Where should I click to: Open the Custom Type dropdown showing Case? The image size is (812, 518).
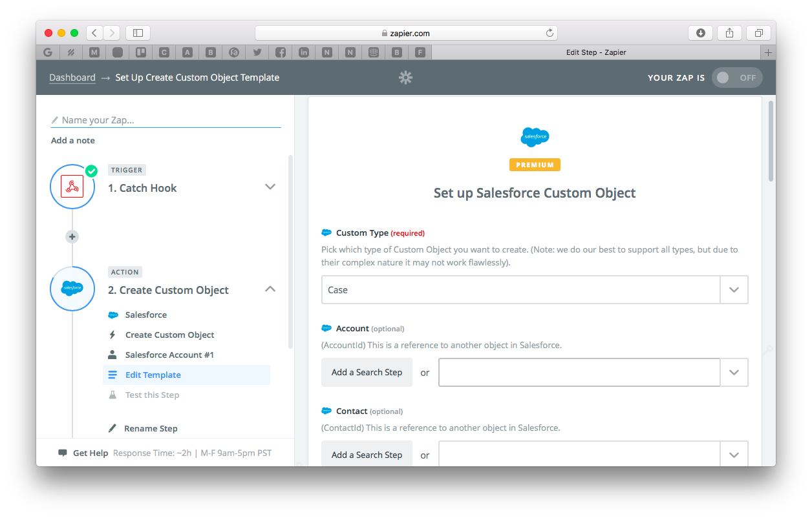tap(734, 289)
